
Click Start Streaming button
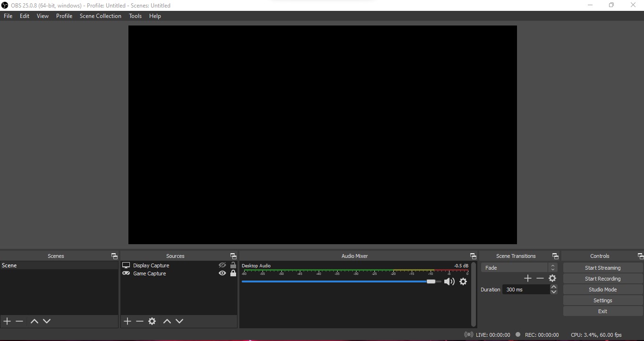click(602, 268)
